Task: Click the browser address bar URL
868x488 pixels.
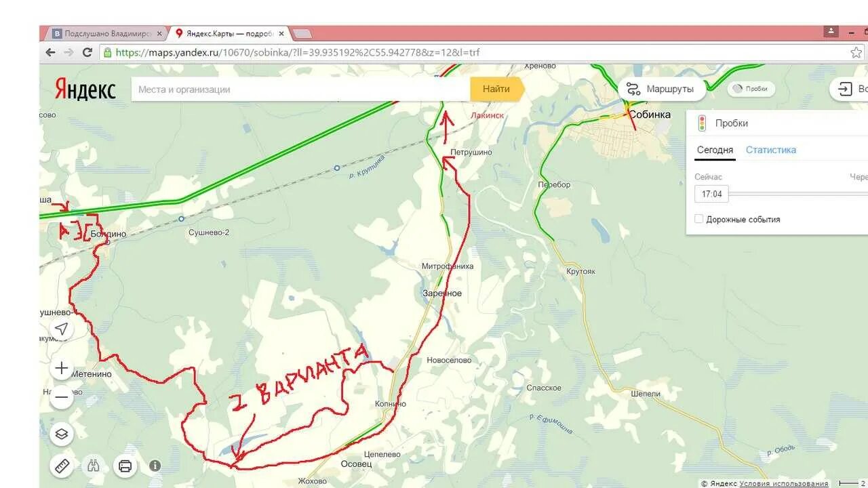Action: click(x=298, y=52)
